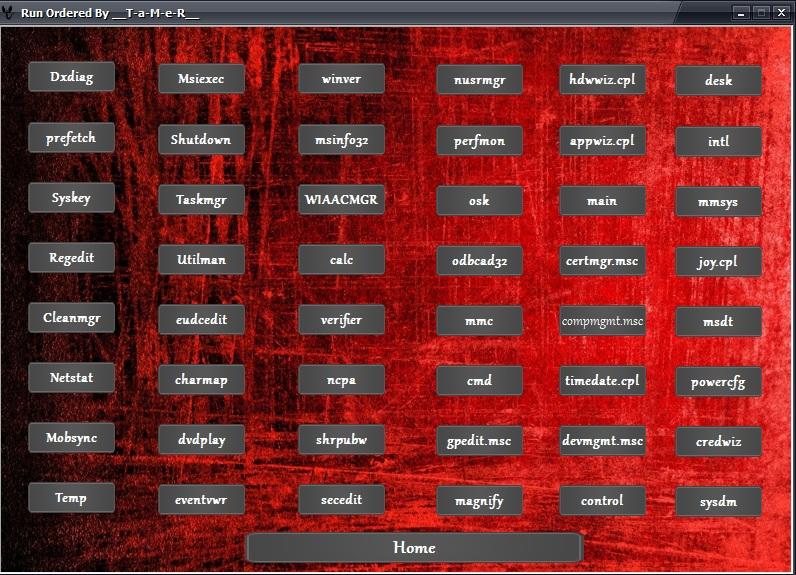Open the control panel button
796x575 pixels.
[603, 501]
